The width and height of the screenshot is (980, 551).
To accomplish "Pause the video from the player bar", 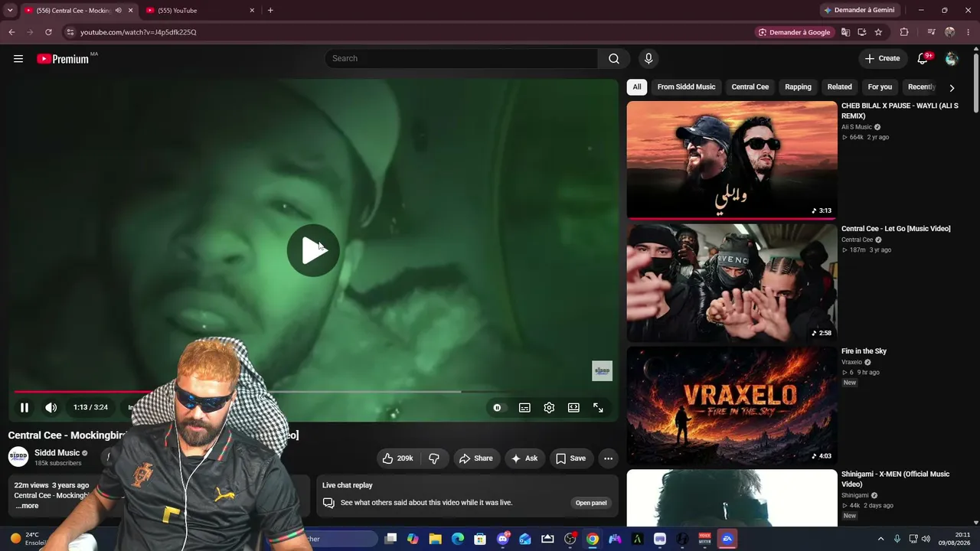I will [24, 408].
